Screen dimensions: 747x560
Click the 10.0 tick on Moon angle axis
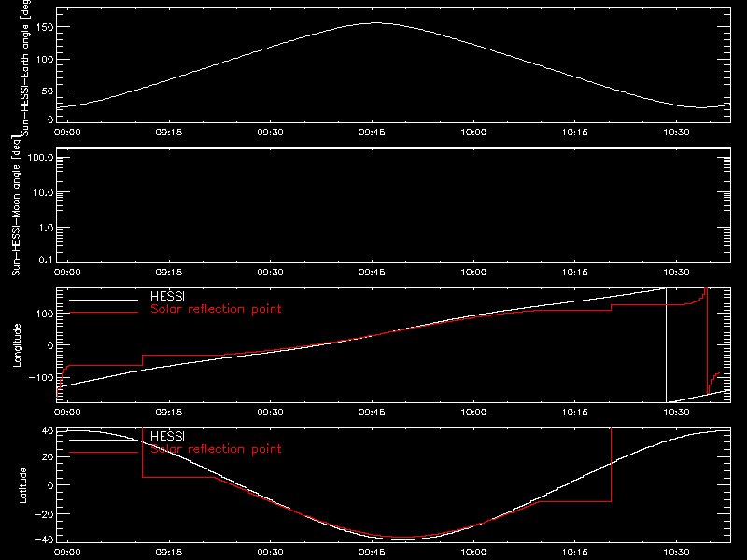pyautogui.click(x=43, y=192)
